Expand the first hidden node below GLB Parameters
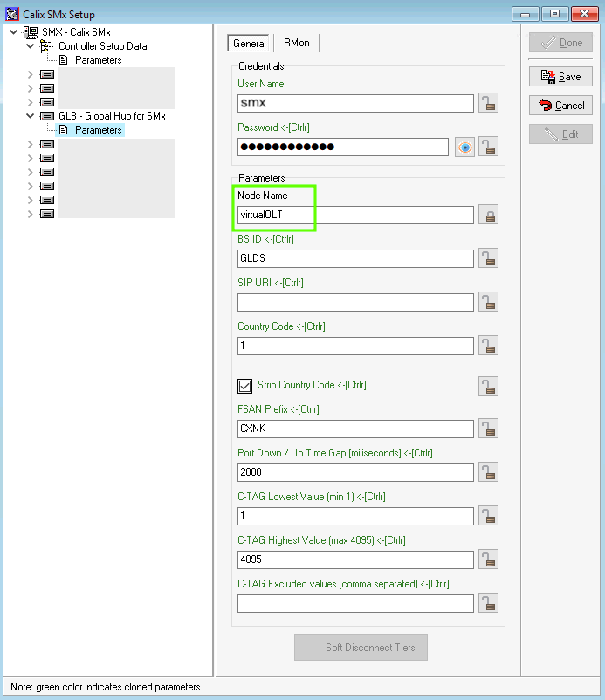The image size is (605, 700). [x=30, y=144]
